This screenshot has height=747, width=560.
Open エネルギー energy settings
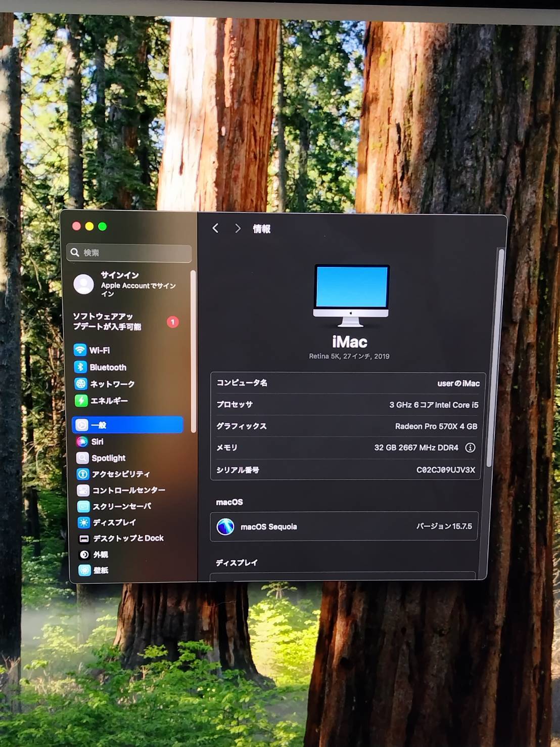pyautogui.click(x=108, y=401)
